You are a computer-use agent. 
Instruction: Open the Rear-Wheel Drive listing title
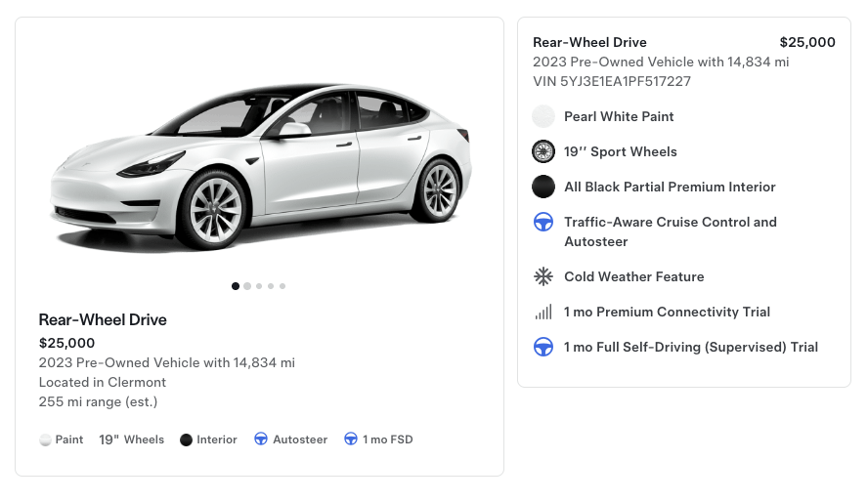pos(103,319)
